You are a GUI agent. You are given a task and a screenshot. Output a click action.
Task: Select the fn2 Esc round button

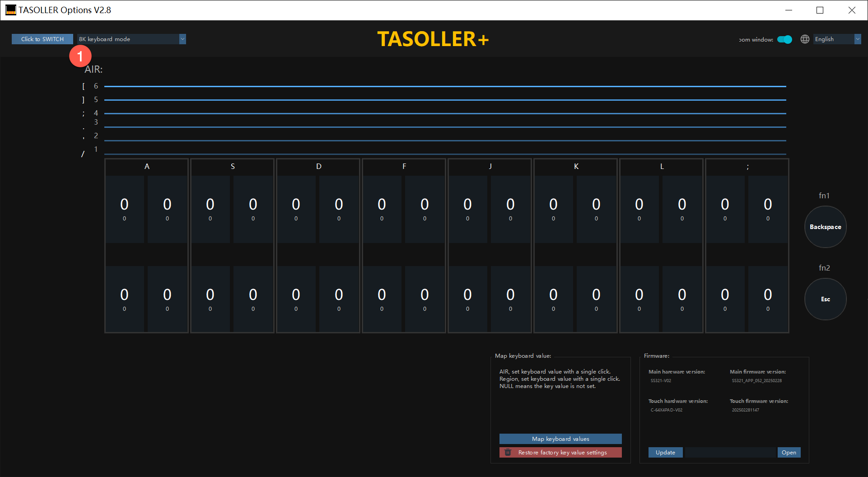pyautogui.click(x=826, y=299)
